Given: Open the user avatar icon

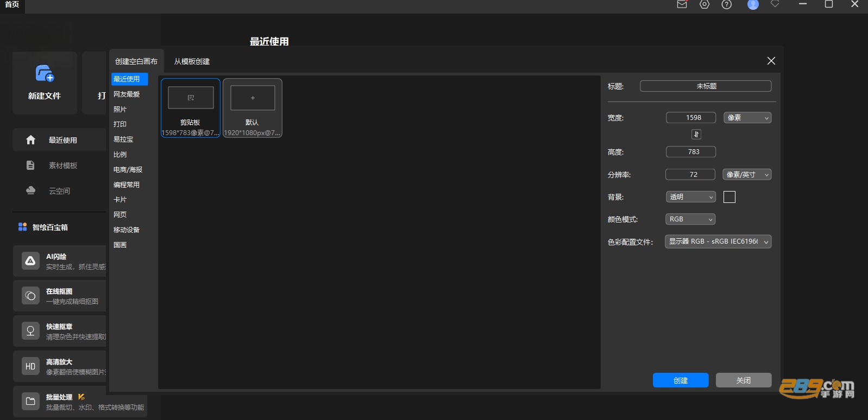Looking at the screenshot, I should [x=753, y=4].
